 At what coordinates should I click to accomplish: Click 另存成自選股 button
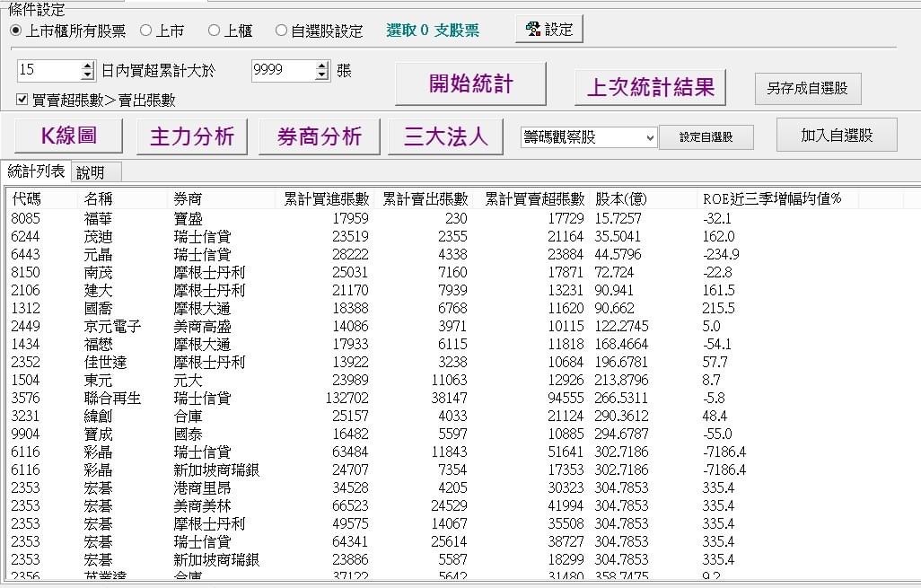[x=807, y=88]
